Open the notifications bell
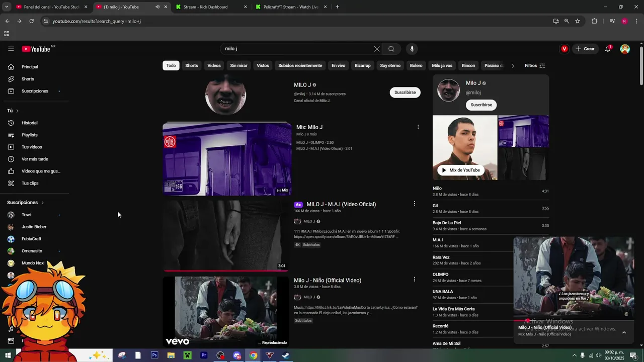Viewport: 644px width, 362px height. click(x=608, y=49)
